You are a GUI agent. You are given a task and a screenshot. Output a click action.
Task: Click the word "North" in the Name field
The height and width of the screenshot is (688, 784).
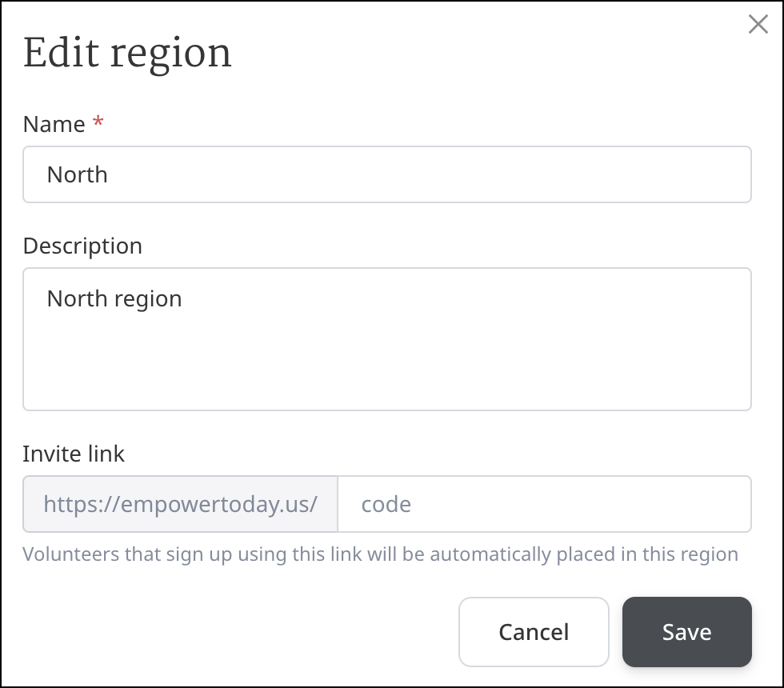point(78,174)
